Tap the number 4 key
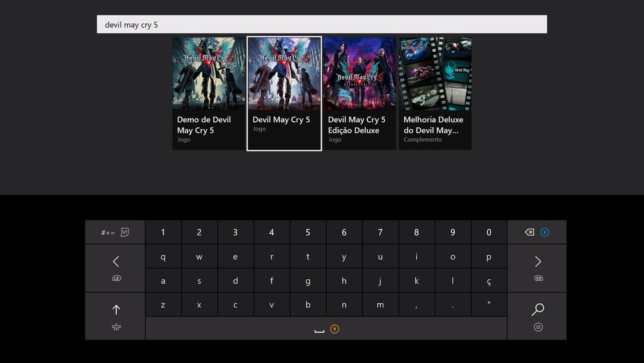 pos(272,232)
